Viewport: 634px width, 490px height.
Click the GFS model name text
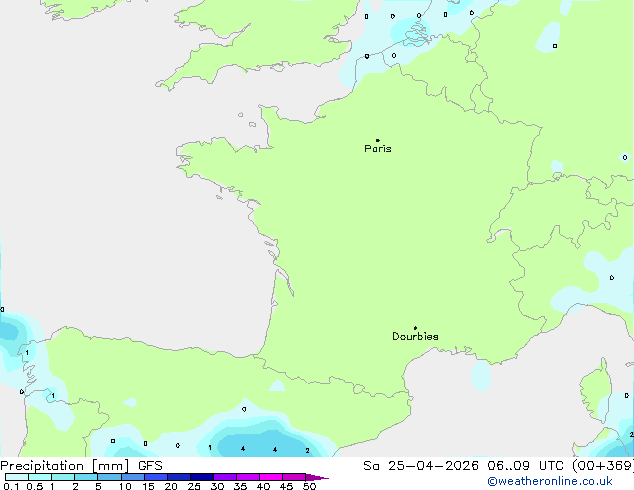[x=150, y=466]
